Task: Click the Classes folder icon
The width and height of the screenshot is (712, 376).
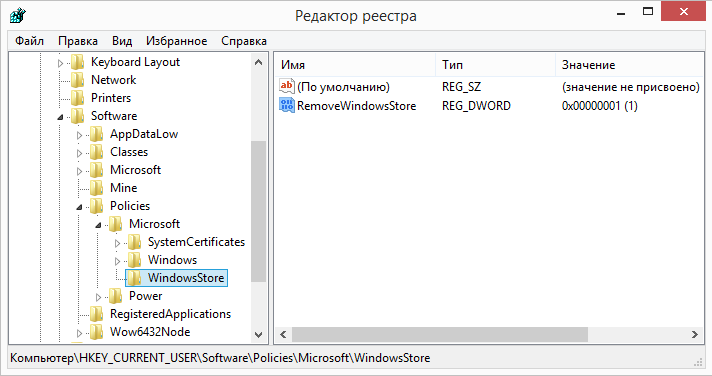Action: (97, 152)
